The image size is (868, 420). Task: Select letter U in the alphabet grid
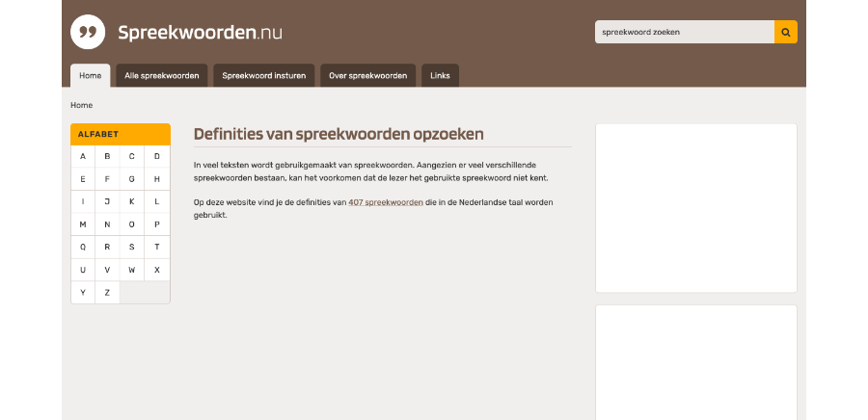[83, 270]
